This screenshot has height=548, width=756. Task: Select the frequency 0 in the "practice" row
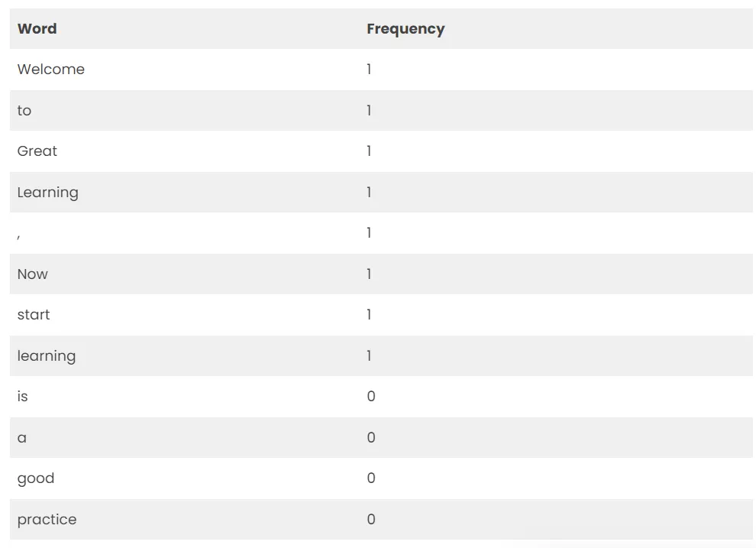click(x=371, y=520)
